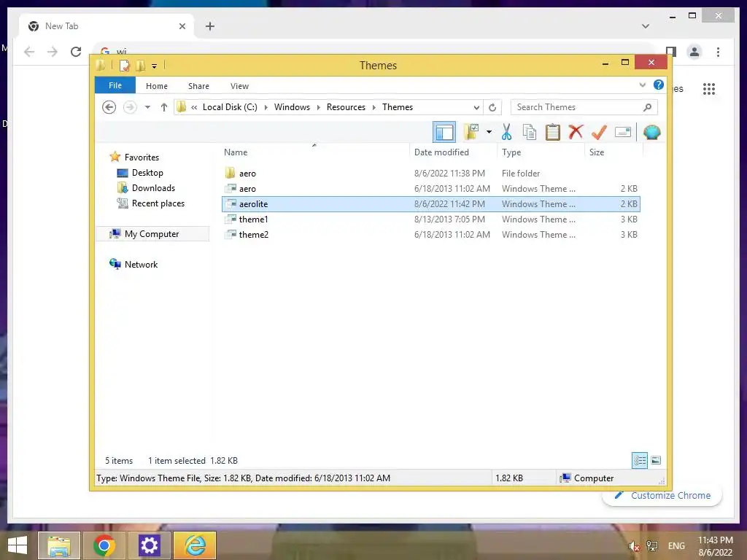The width and height of the screenshot is (747, 560).
Task: Click the Resources breadcrumb segment
Action: point(346,107)
